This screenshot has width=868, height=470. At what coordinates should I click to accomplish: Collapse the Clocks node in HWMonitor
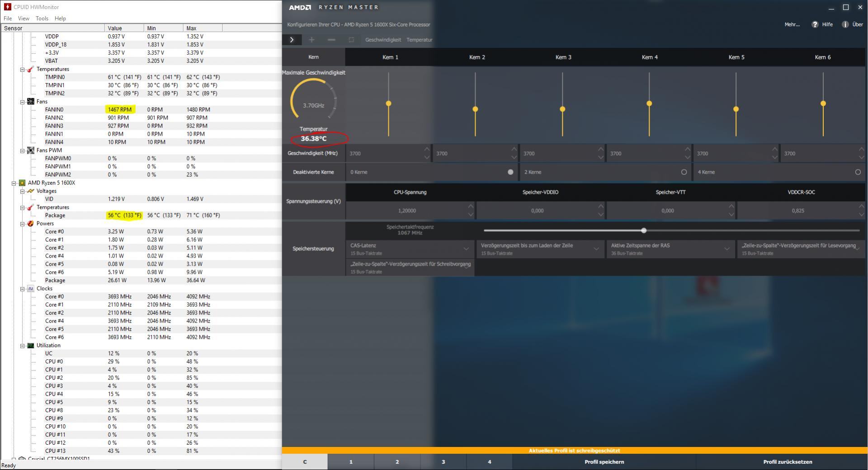(22, 289)
